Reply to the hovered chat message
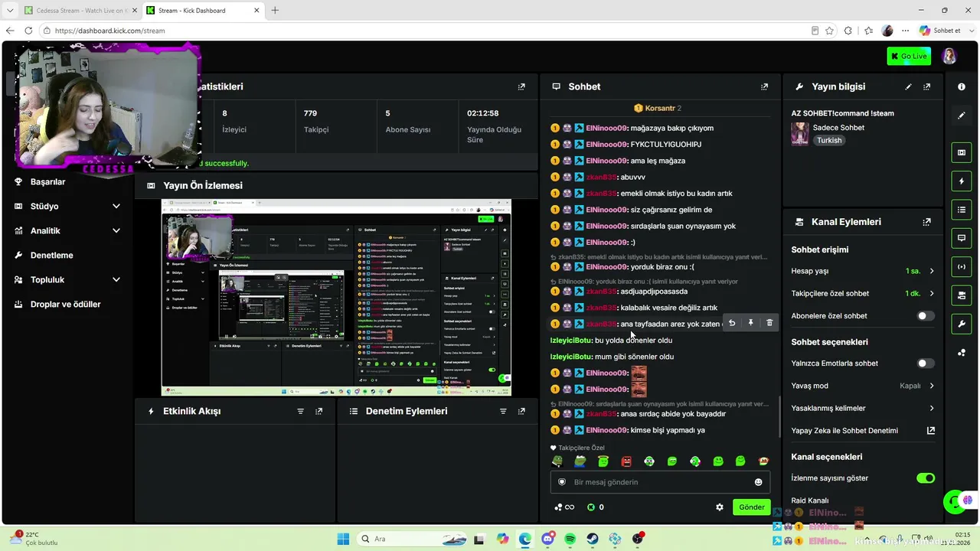Screen dimensions: 980x551 pos(732,323)
